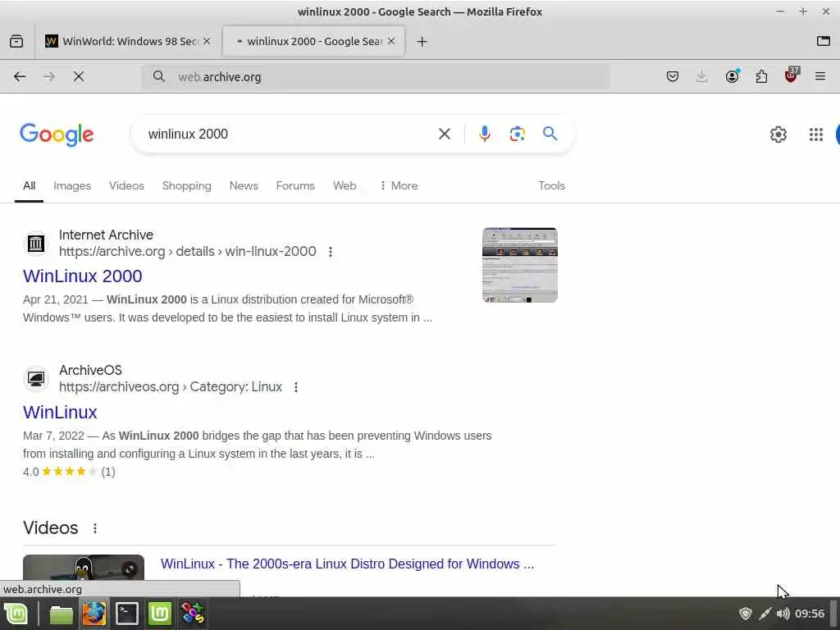840x630 pixels.
Task: Click the archiveos.org Category Linux breadcrumb
Action: [171, 387]
